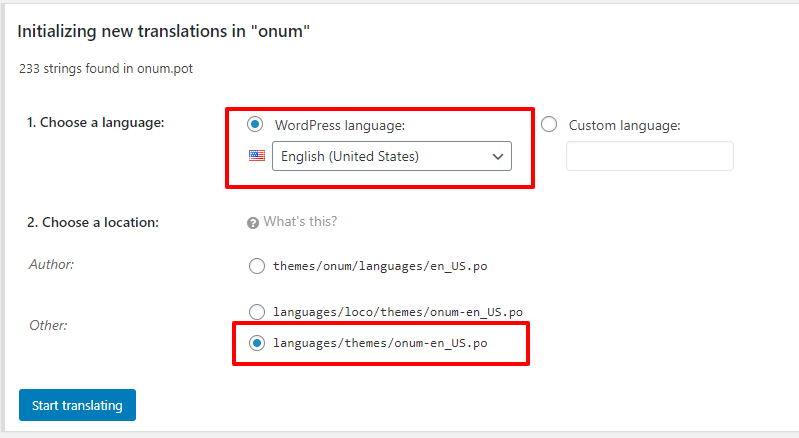
Task: Click the languages/loco/themes/onum-en_US.po path label
Action: click(397, 311)
